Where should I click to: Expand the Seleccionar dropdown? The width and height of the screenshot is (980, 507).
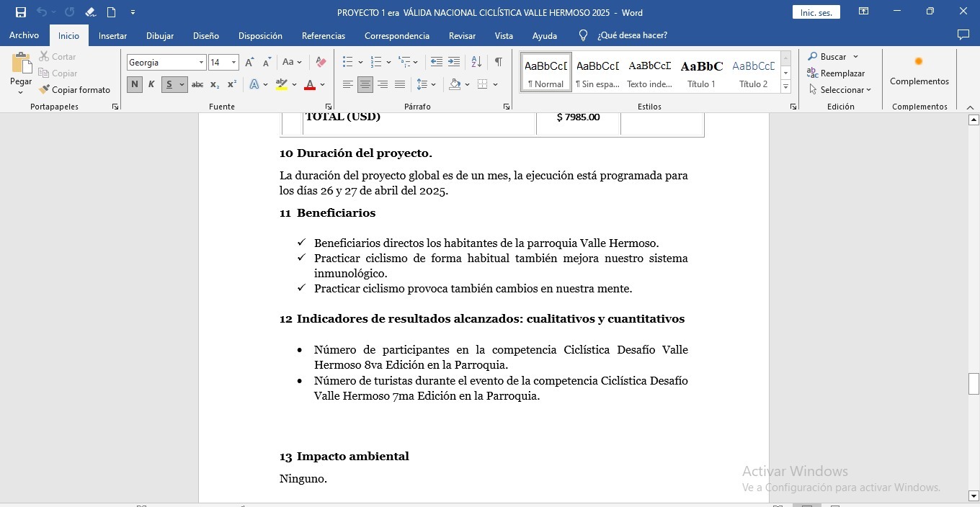tap(840, 90)
